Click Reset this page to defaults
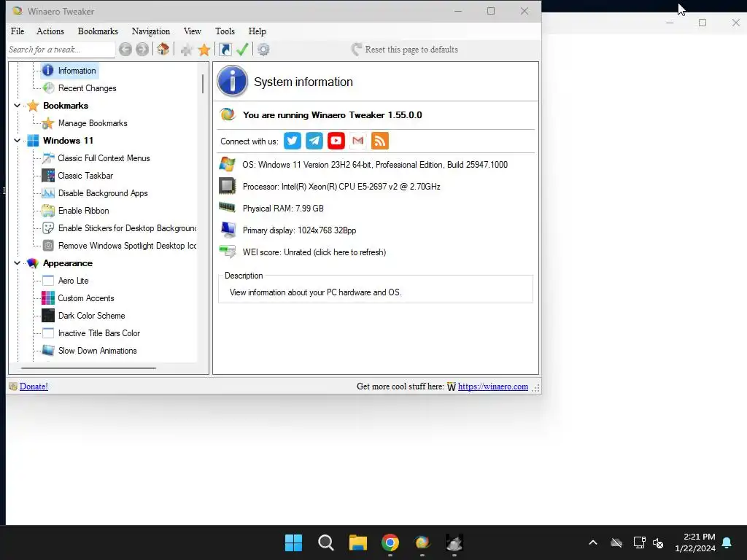Image resolution: width=747 pixels, height=560 pixels. (404, 50)
